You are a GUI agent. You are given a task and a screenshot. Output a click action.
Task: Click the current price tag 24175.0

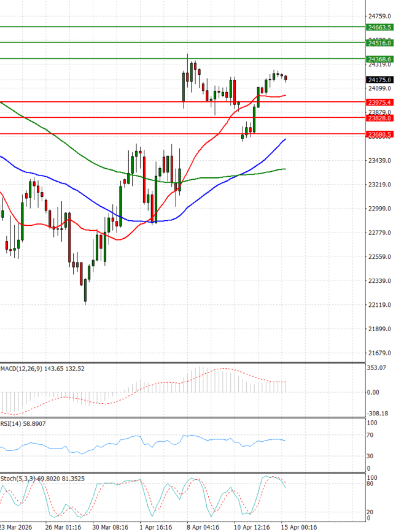point(379,80)
